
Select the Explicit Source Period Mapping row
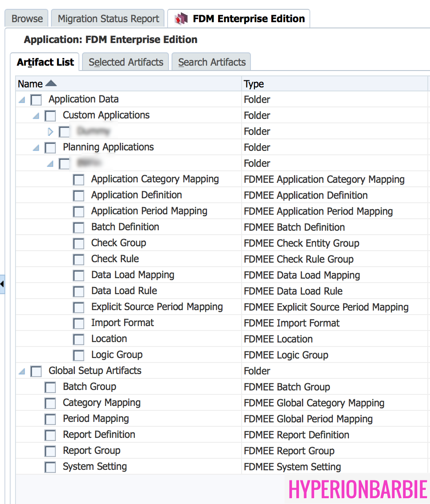(x=157, y=307)
